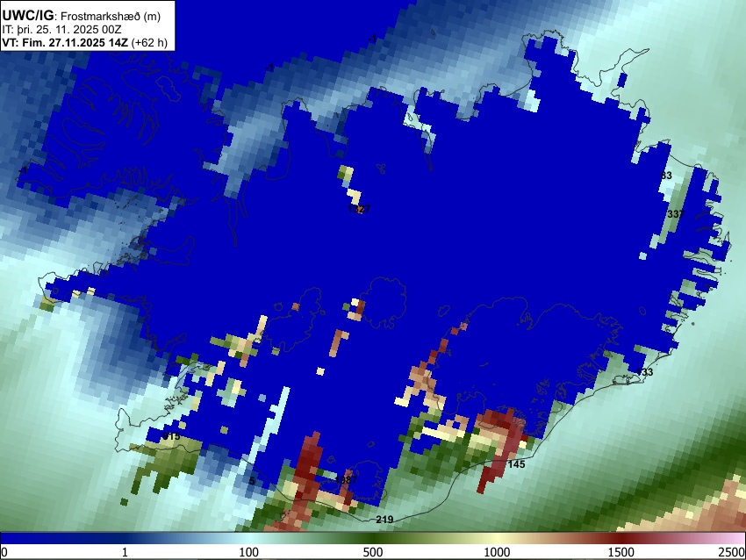Click the "1327" value label on the map
The height and width of the screenshot is (560, 746).
click(359, 209)
